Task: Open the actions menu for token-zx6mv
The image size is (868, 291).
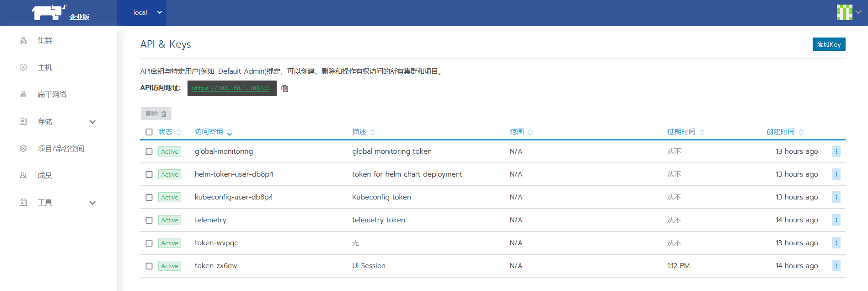Action: point(836,266)
